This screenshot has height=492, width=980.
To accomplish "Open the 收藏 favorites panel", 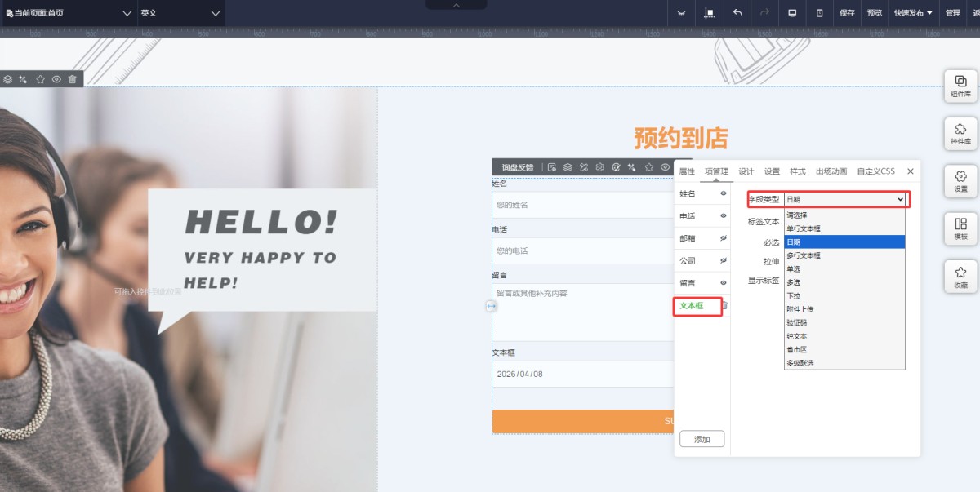I will 961,277.
